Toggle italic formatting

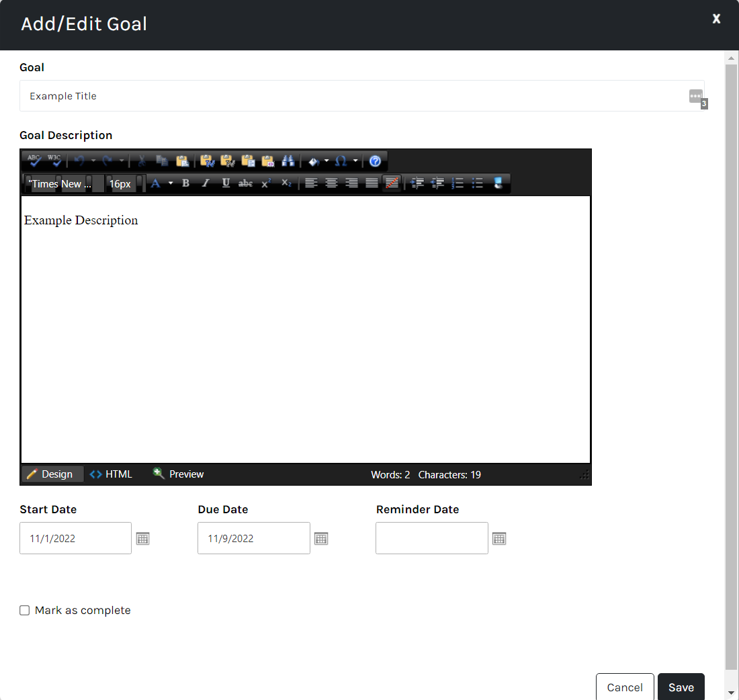coord(206,183)
